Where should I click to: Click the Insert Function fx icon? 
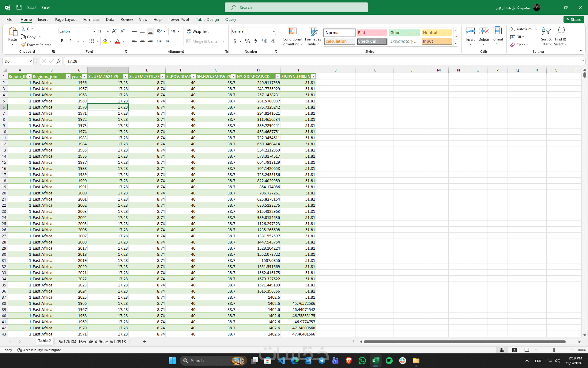(x=58, y=61)
